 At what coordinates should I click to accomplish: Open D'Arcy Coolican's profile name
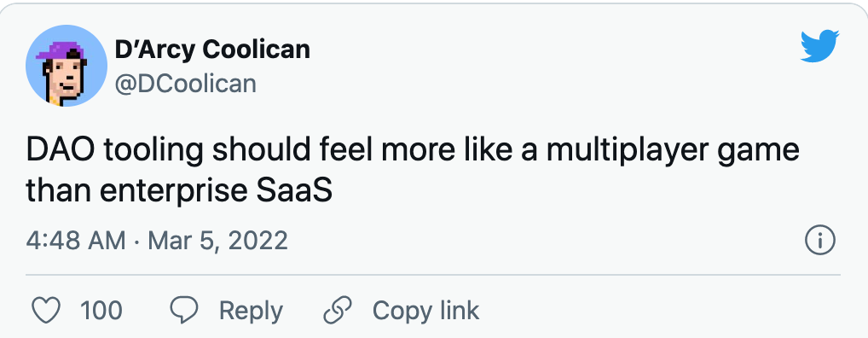click(x=212, y=50)
